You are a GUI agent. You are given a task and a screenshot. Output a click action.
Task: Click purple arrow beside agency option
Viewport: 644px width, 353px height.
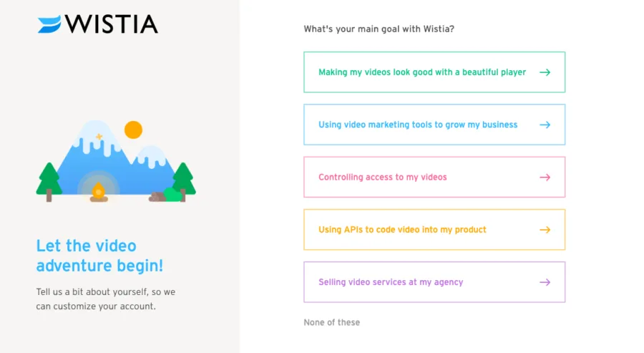[545, 282]
